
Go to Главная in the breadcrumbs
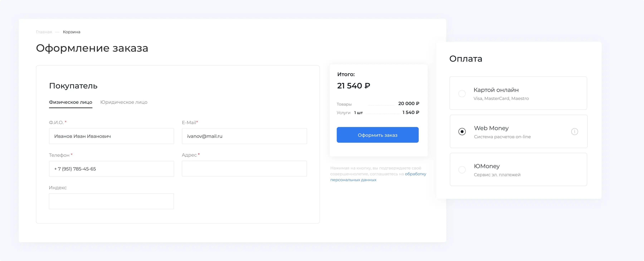(x=44, y=32)
